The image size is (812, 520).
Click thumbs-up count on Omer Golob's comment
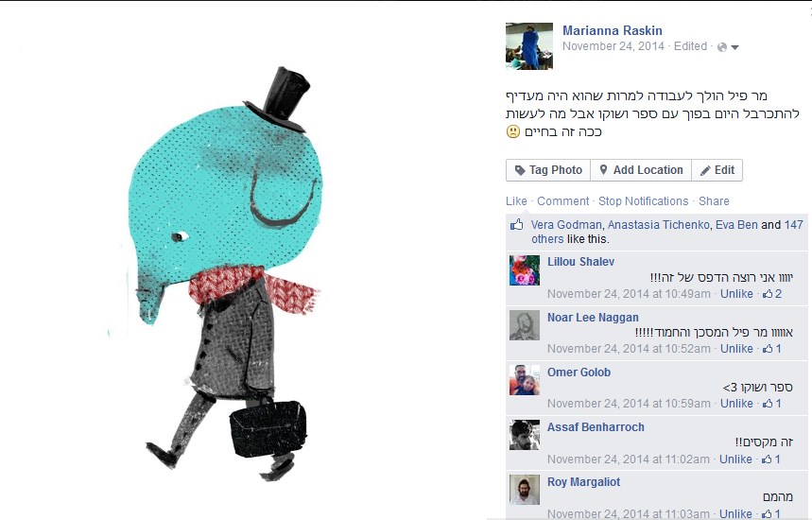[x=771, y=404]
